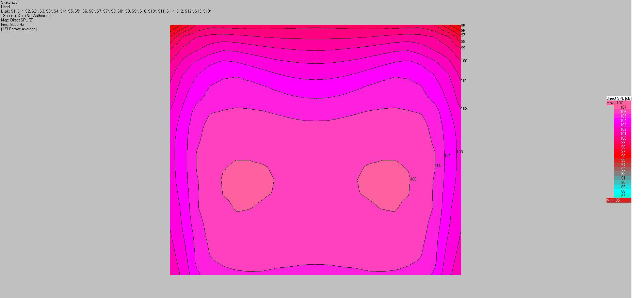Click the '- Speaker Data Not Authorized -' notice
This screenshot has width=644, height=298.
27,16
